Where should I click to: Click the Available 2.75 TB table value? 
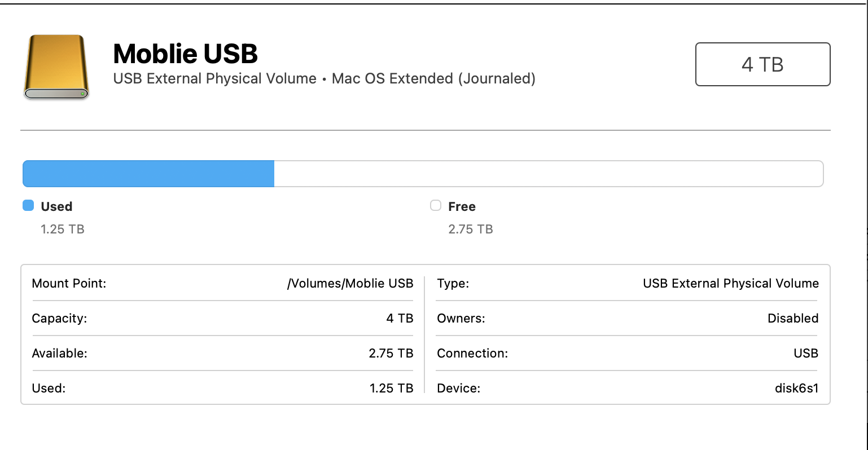coord(391,353)
